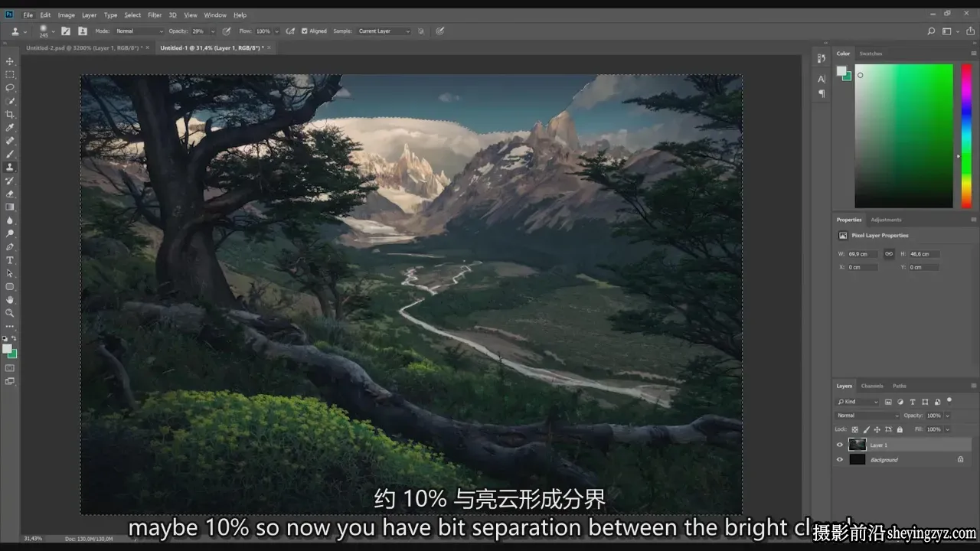Open the Edit Toolbar three-dots button
The image size is (980, 551).
coord(10,326)
